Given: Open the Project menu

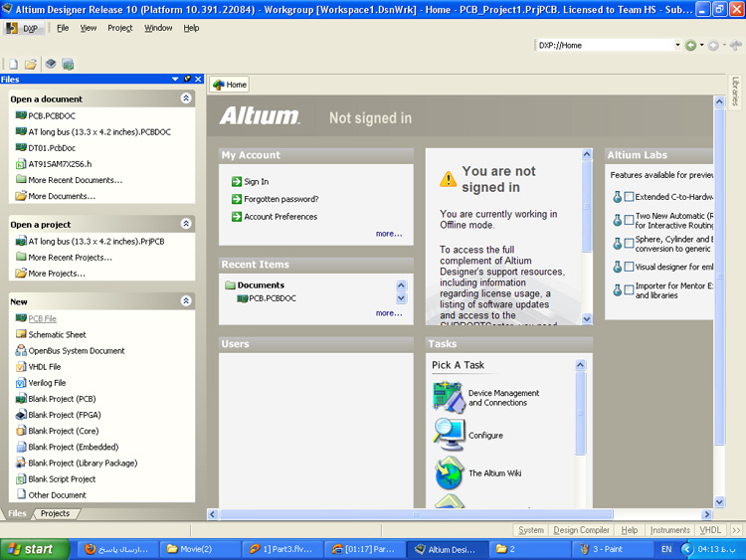Looking at the screenshot, I should [120, 28].
